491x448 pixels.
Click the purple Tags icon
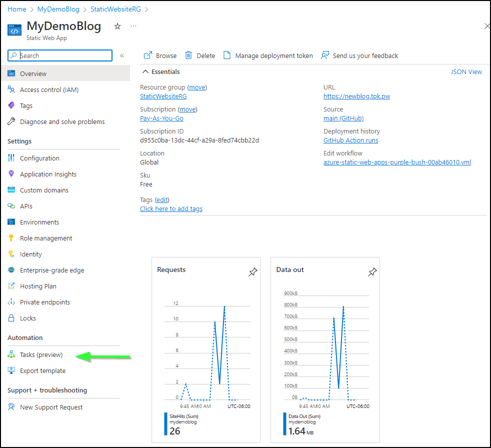pyautogui.click(x=11, y=105)
